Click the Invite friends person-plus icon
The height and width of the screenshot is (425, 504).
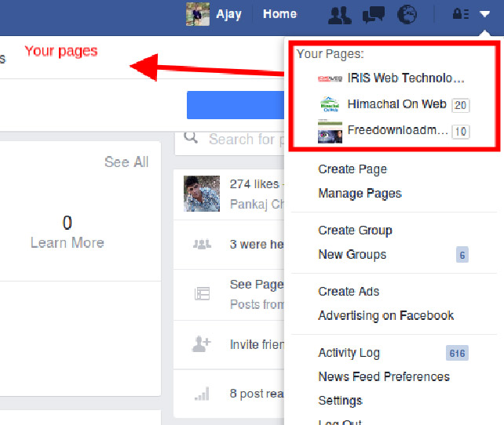201,344
